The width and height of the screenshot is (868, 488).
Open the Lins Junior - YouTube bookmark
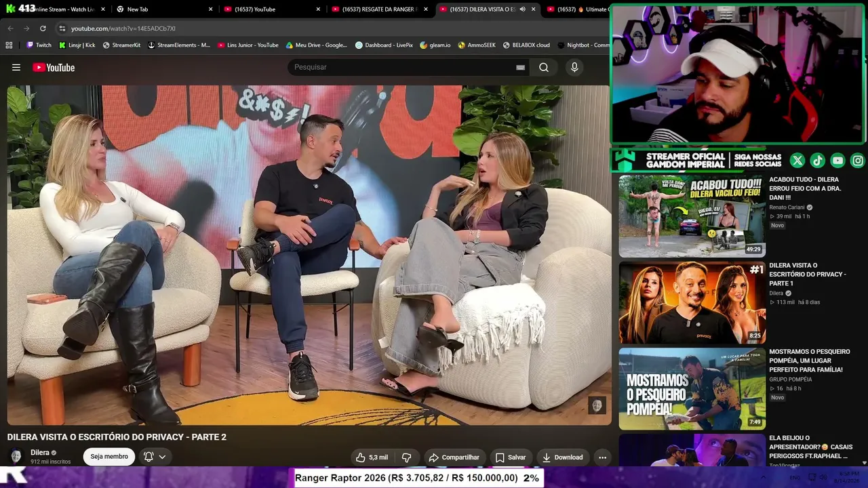(x=248, y=45)
